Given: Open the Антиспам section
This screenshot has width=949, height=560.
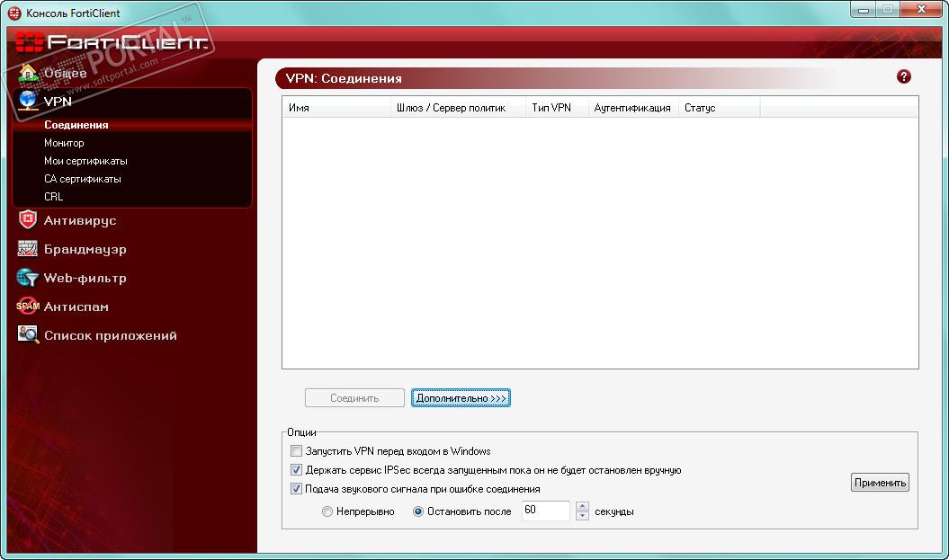Looking at the screenshot, I should tap(76, 307).
